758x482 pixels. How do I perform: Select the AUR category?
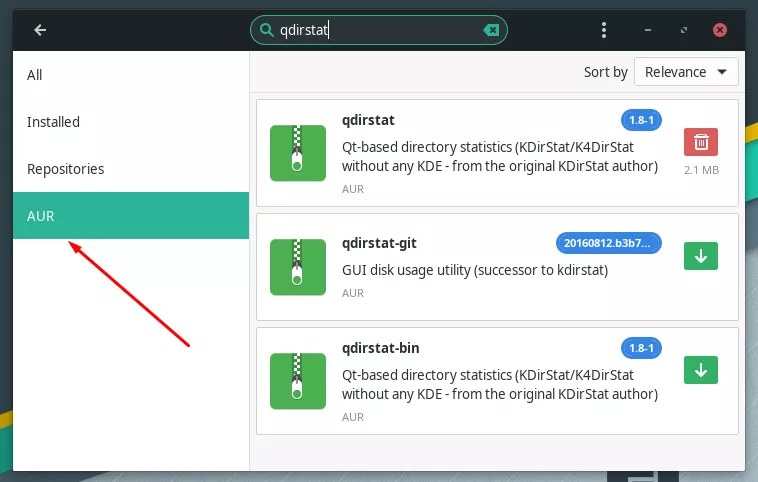coord(131,216)
